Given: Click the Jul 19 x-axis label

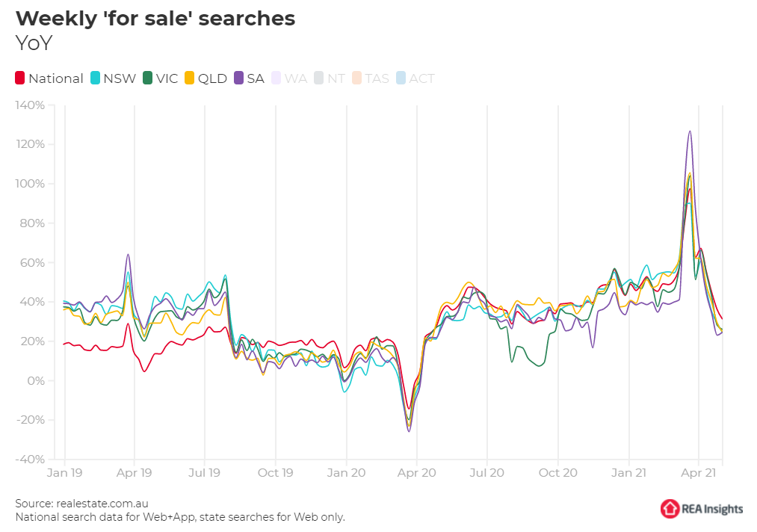Looking at the screenshot, I should [205, 472].
